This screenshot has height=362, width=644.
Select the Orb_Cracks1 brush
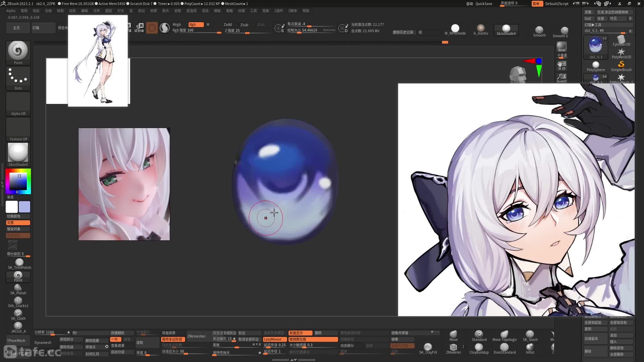coord(18,302)
